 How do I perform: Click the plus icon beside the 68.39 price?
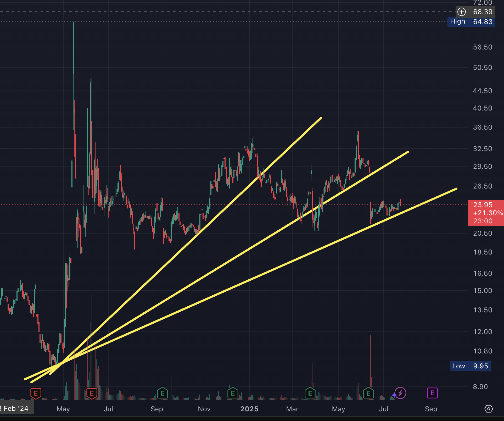[462, 12]
